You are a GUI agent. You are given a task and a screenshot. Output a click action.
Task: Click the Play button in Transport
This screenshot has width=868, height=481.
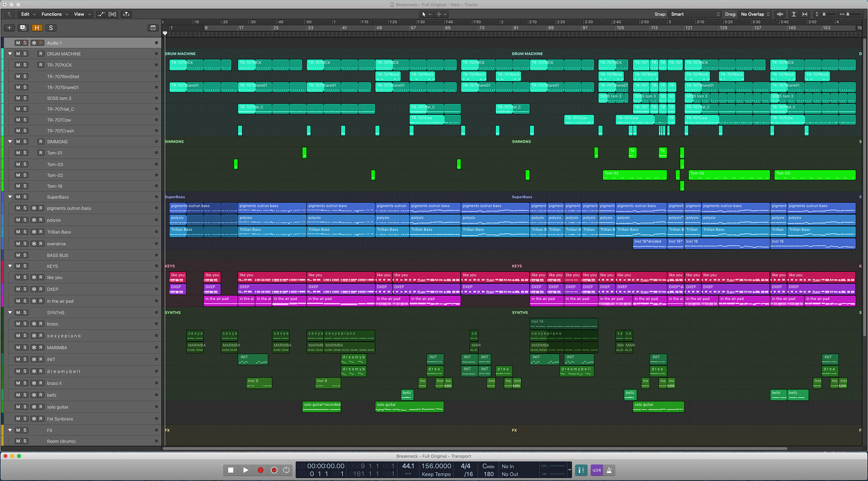coord(245,470)
